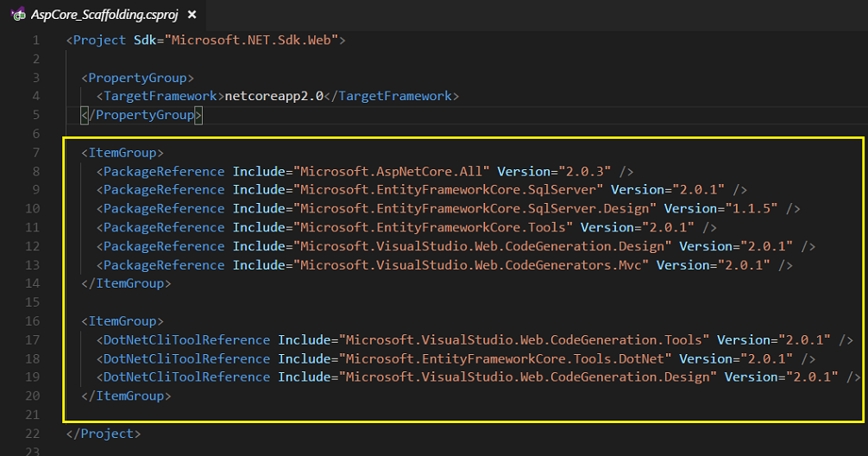Click "Microsoft.VisualStudio.Web.CodeGeneration.Design" on line 12
Viewport: 868px width, 456px height.
click(x=482, y=246)
